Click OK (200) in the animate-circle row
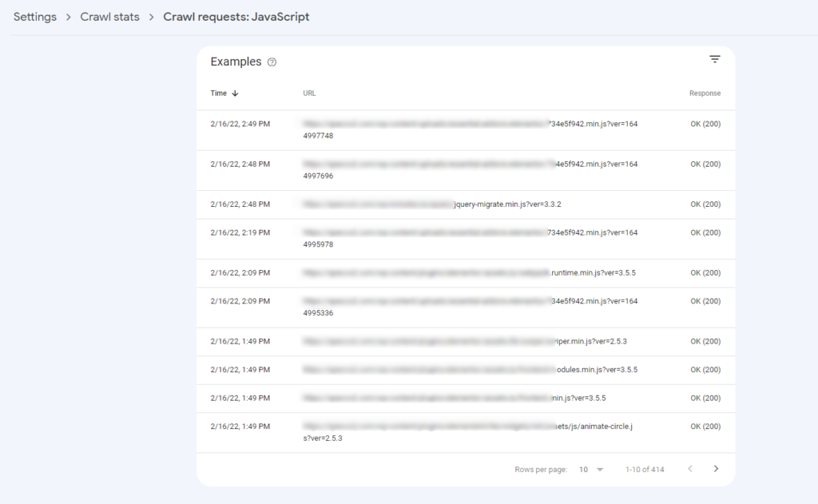The width and height of the screenshot is (818, 504). 705,427
